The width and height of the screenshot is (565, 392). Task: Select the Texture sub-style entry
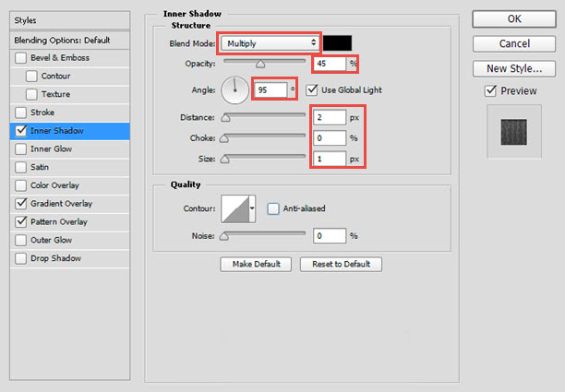pos(55,94)
